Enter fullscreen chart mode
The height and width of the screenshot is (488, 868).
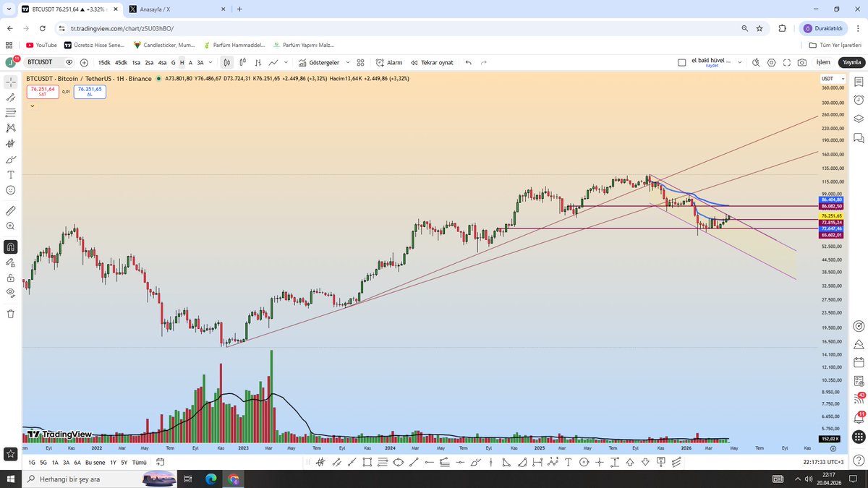tap(786, 63)
